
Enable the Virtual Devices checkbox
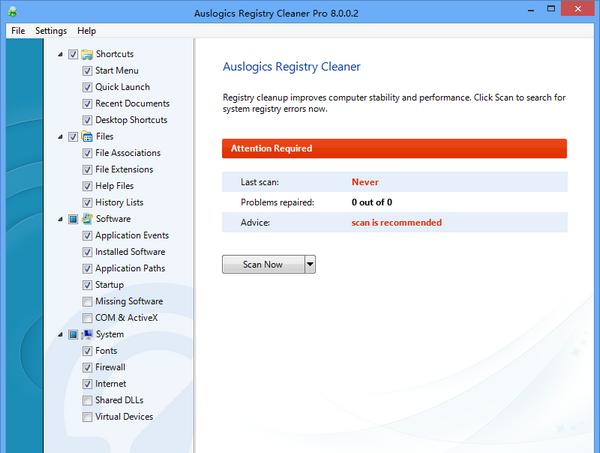(87, 417)
